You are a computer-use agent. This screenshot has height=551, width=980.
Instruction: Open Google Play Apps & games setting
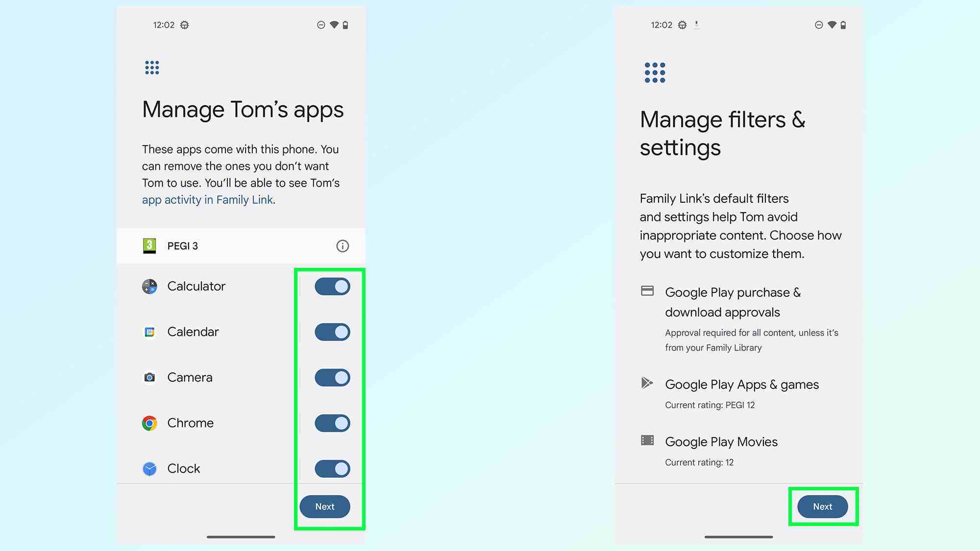(739, 394)
